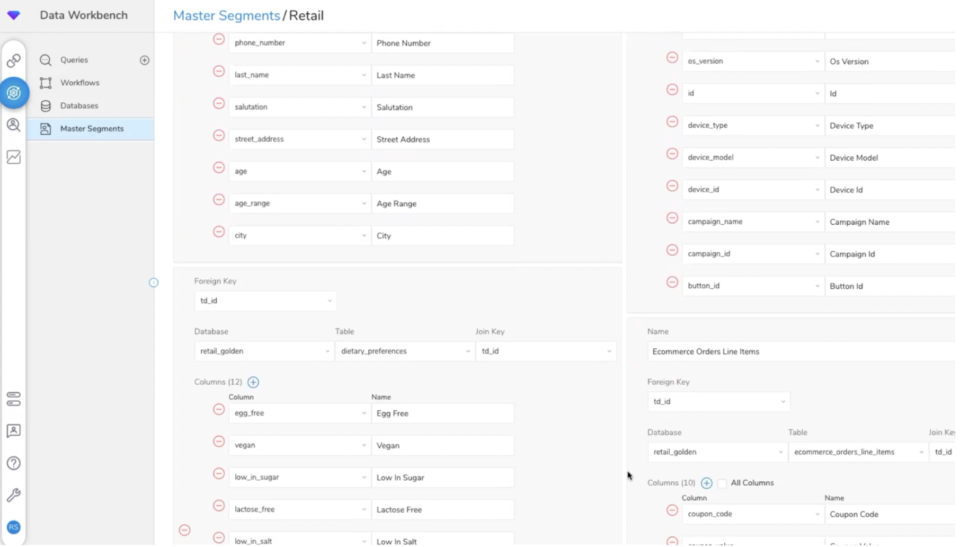Edit the Device Model name field
The width and height of the screenshot is (960, 547).
click(892, 157)
